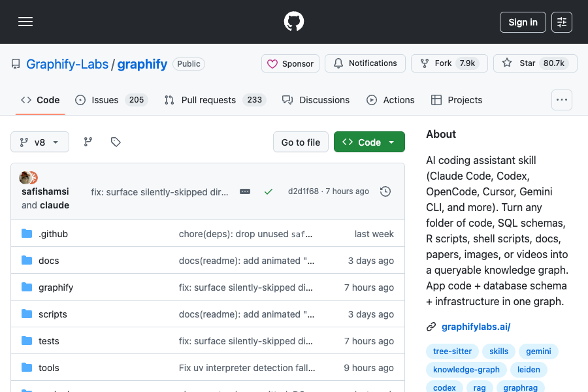Open the scripts folder

click(53, 314)
